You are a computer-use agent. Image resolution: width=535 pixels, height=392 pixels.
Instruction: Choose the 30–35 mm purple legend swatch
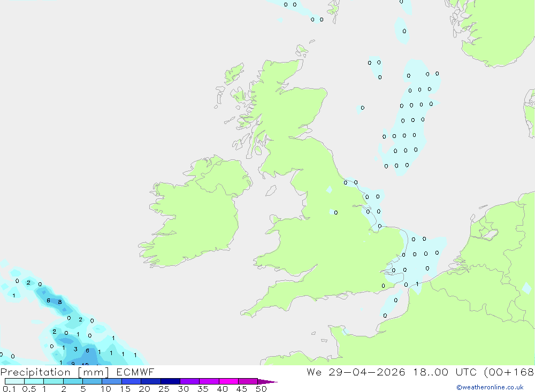[189, 381]
